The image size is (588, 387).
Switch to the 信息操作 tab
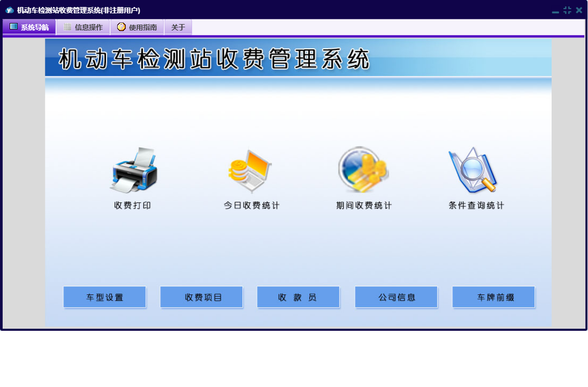(83, 27)
